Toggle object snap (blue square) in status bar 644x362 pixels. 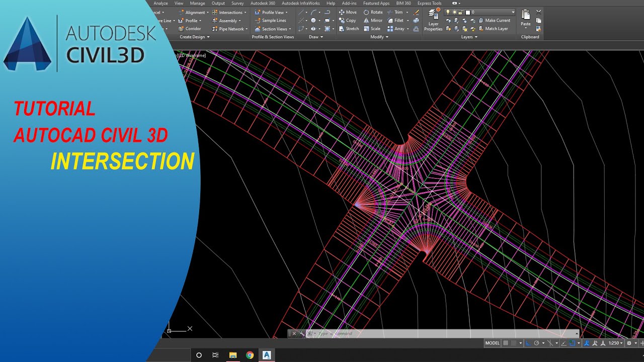(572, 343)
